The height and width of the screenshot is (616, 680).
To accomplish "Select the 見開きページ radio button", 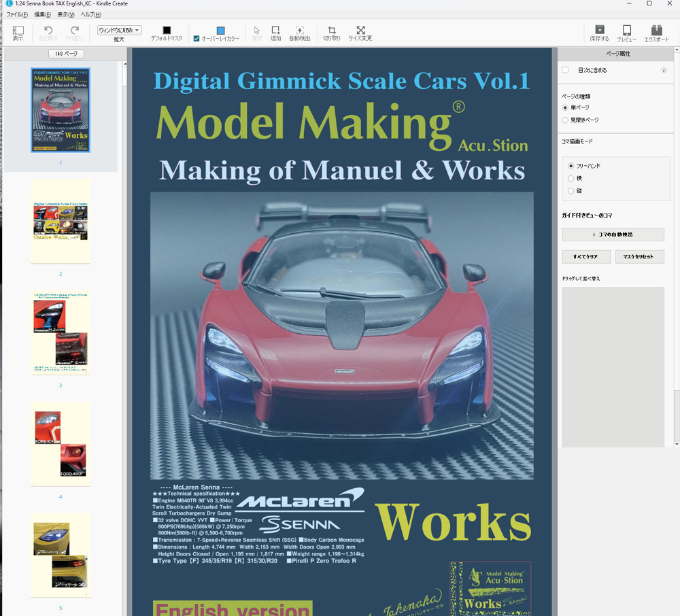I will (x=565, y=120).
